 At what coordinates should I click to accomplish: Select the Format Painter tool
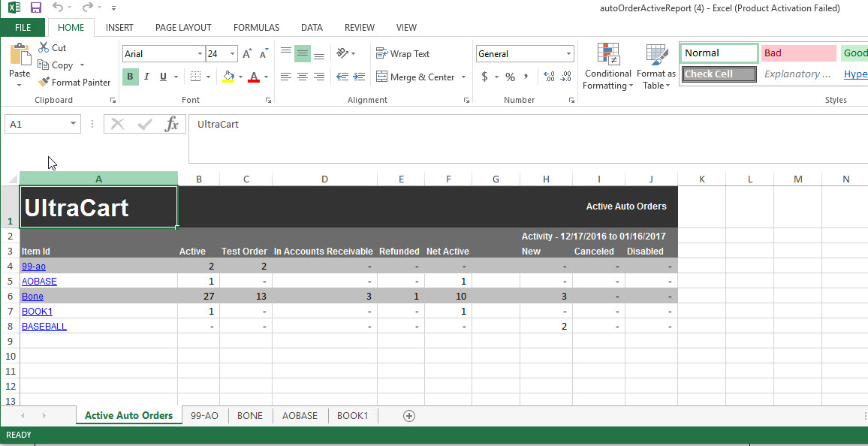tap(74, 83)
